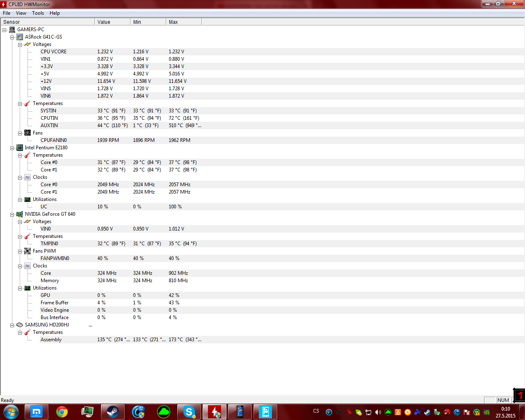
Task: Click the Clocks icon under NVIDIA GeForce GT 640
Action: tap(27, 266)
